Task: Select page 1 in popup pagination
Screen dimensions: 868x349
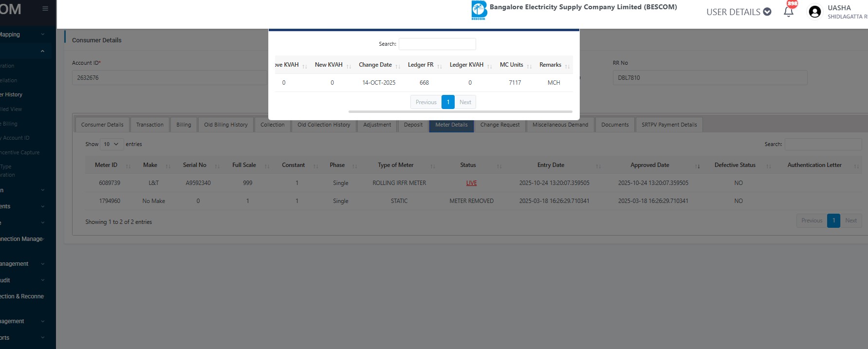Action: (448, 102)
